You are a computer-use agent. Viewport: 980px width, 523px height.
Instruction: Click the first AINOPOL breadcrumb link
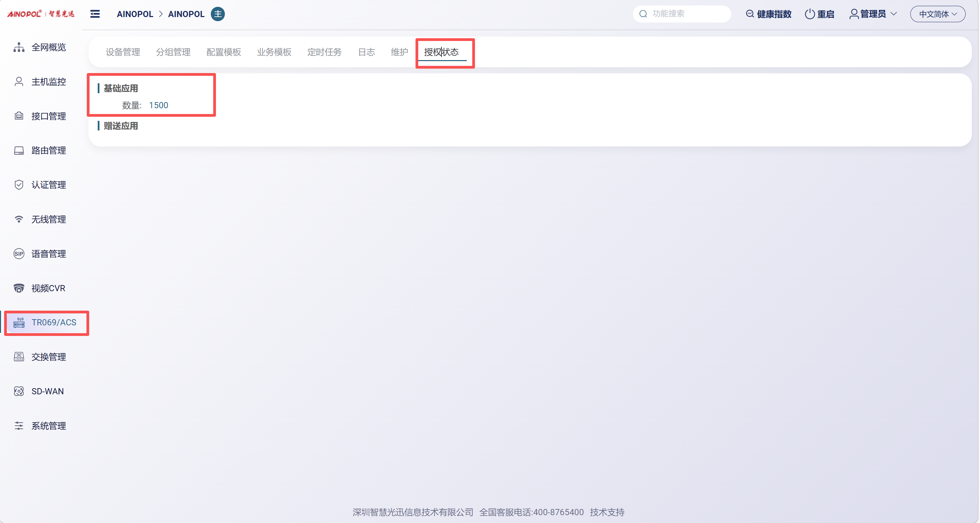click(x=135, y=14)
